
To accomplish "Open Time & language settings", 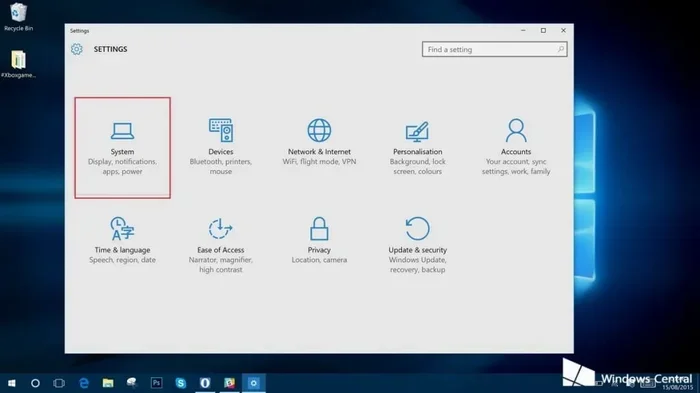I will click(122, 240).
